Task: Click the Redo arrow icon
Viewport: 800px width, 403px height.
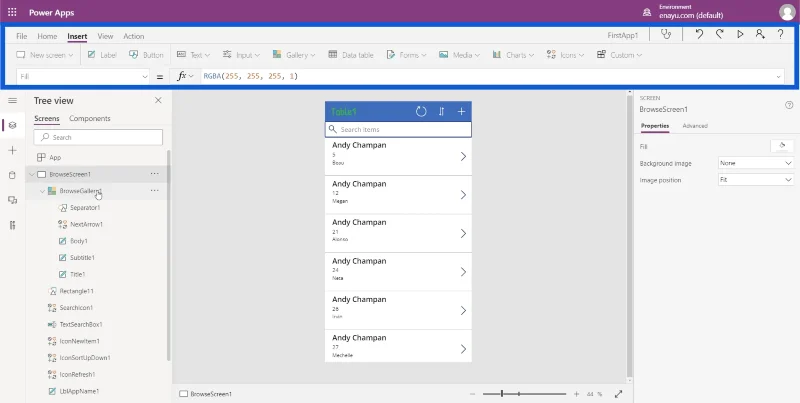Action: (x=719, y=34)
